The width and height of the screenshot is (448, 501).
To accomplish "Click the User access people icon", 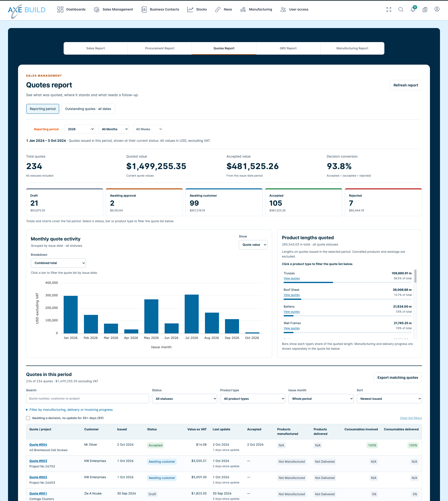I will point(283,10).
